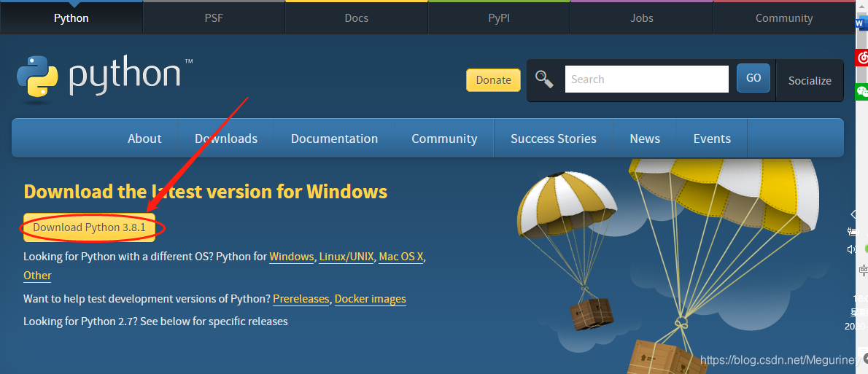The width and height of the screenshot is (868, 374).
Task: Click the magnifying glass search icon
Action: [x=544, y=79]
